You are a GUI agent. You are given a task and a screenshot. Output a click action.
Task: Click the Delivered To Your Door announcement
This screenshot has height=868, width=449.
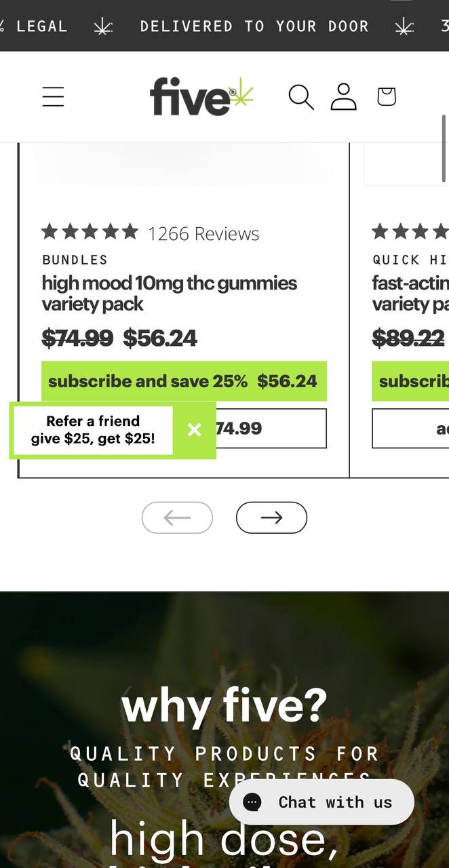pos(254,26)
